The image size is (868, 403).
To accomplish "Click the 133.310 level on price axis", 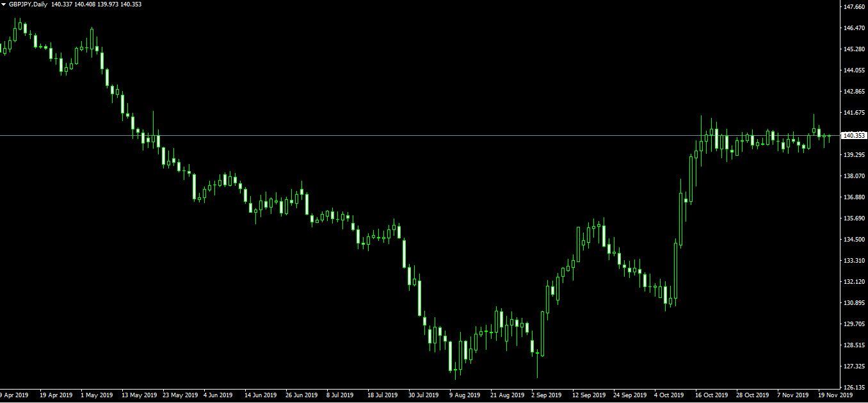I will click(855, 261).
